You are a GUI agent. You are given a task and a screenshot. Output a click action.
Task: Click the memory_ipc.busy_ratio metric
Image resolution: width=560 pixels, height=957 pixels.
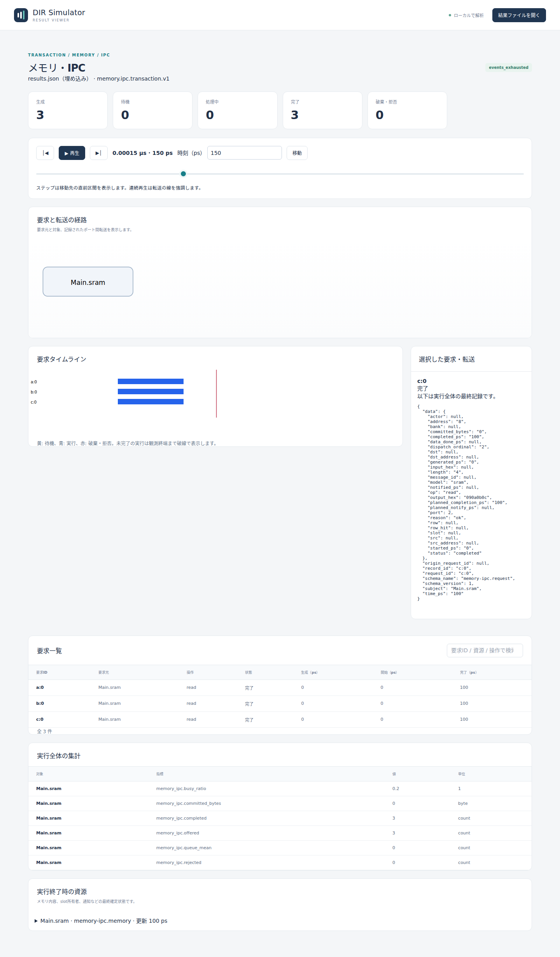coord(181,789)
